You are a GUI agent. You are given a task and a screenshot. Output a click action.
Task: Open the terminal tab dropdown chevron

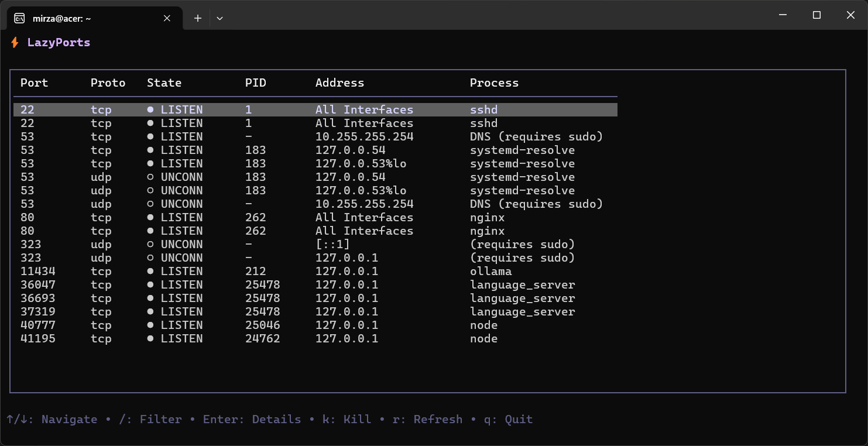click(x=219, y=18)
